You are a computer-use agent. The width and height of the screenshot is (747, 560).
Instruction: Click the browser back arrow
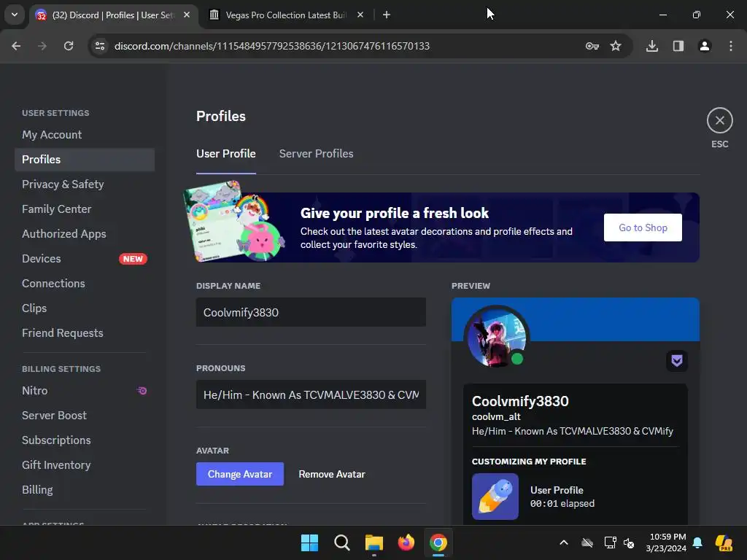point(16,46)
